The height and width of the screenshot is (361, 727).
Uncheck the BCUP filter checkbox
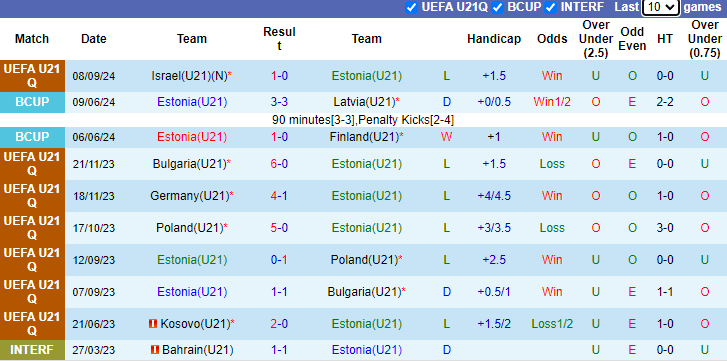pyautogui.click(x=497, y=7)
